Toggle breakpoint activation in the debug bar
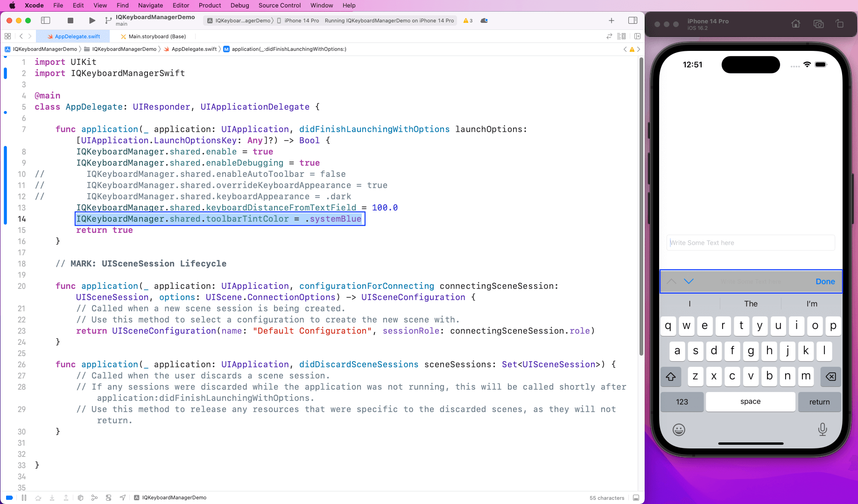The width and height of the screenshot is (858, 504). pos(9,497)
